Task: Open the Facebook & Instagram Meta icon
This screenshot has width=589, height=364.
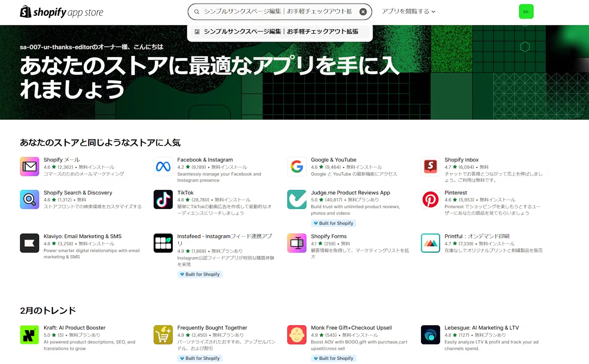Action: point(163,166)
